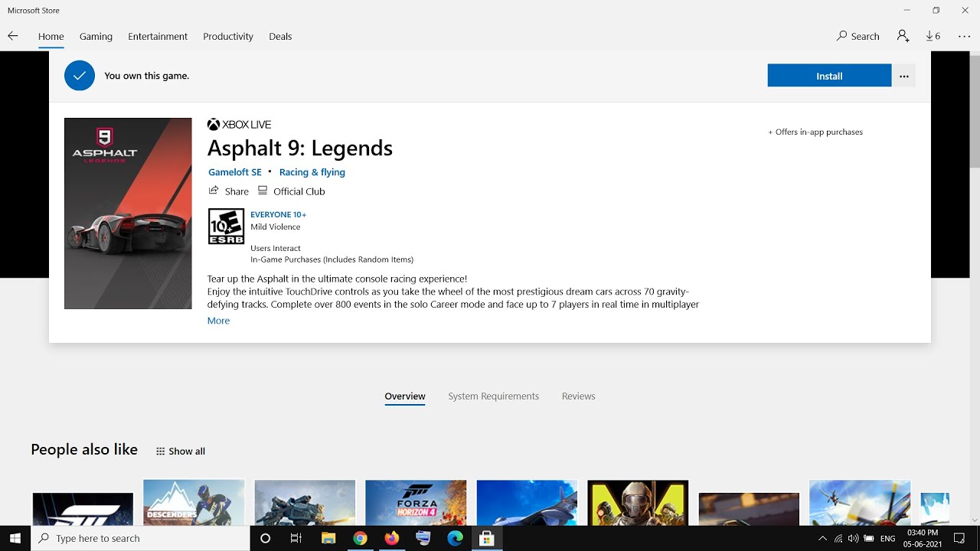Click the ESRB rating badge
Viewport: 980px width, 551px height.
click(x=226, y=227)
